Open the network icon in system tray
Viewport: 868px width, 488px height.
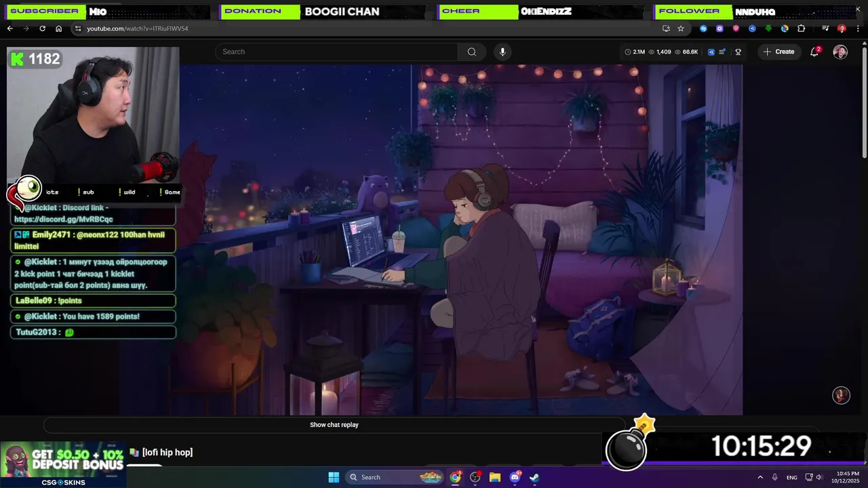point(809,477)
